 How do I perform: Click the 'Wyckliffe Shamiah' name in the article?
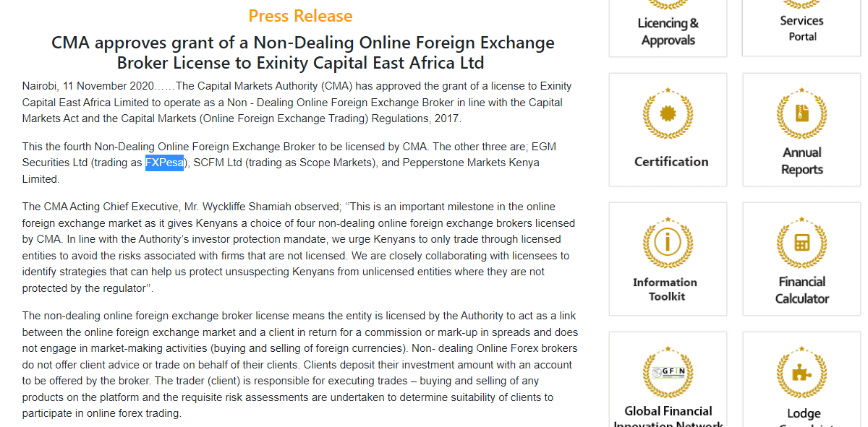(x=280, y=207)
